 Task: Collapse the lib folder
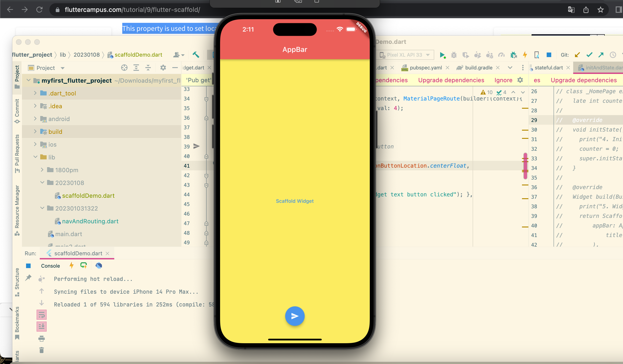point(35,157)
